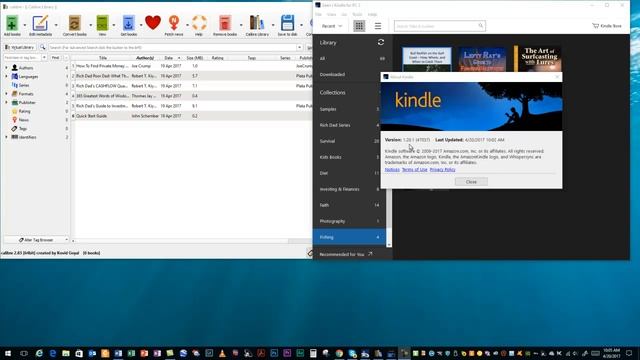Open the Action Center notification icon

coord(629,353)
